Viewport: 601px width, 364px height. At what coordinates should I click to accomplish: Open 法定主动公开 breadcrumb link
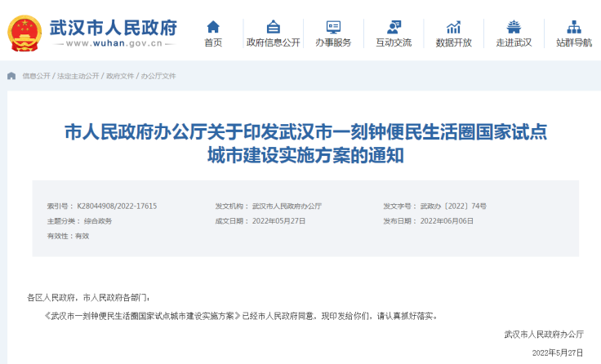coord(77,76)
